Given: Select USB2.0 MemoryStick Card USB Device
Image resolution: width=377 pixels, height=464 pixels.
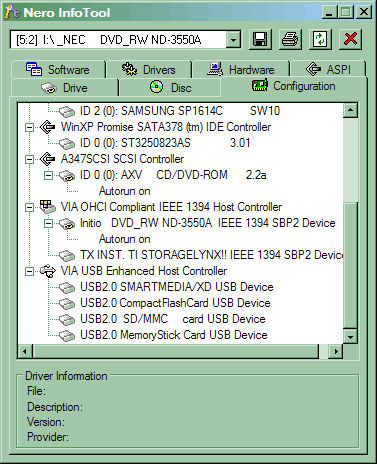Looking at the screenshot, I should (x=174, y=335).
